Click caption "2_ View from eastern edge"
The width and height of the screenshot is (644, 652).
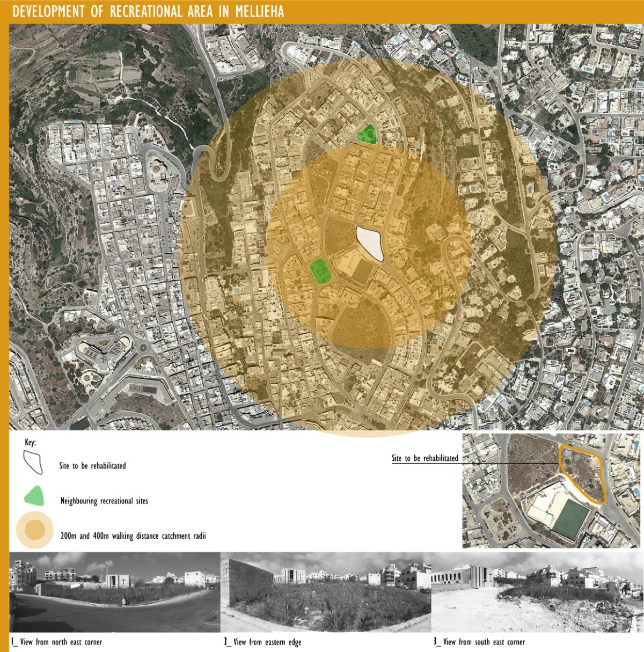[262, 642]
